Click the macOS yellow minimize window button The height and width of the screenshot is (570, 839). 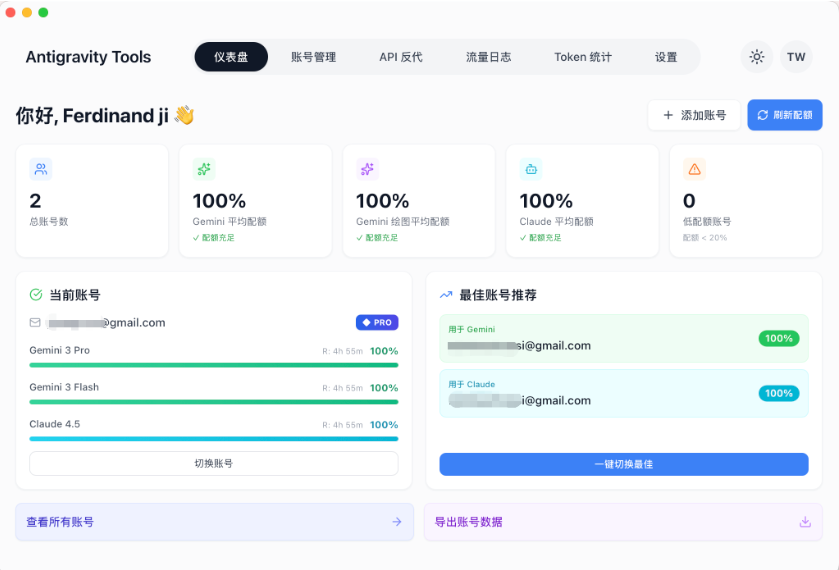tap(27, 12)
